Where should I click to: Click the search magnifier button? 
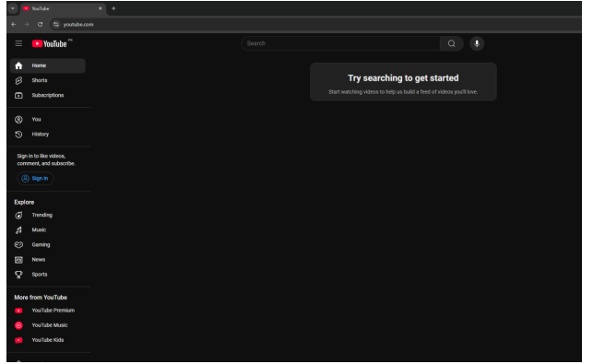(452, 43)
